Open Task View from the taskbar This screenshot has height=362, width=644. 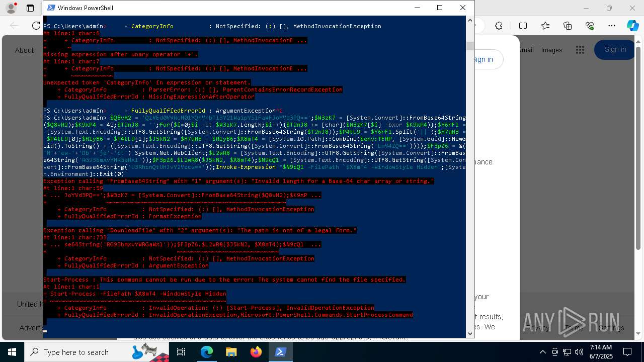181,352
